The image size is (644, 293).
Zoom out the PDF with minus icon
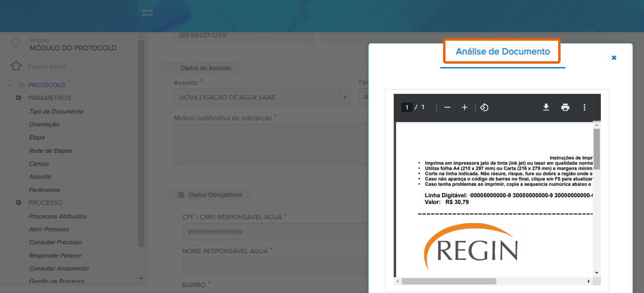tap(447, 107)
